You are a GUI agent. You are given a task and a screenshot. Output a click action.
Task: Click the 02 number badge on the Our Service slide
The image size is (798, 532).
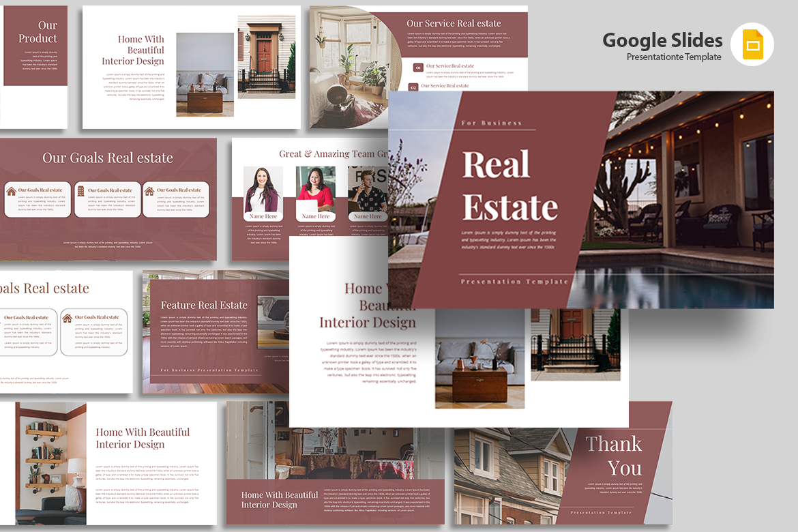tap(413, 87)
